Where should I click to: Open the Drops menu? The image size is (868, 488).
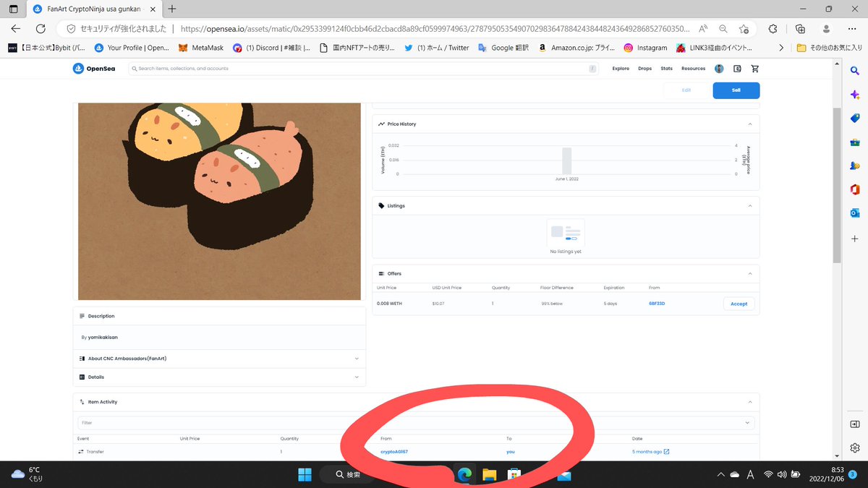644,69
